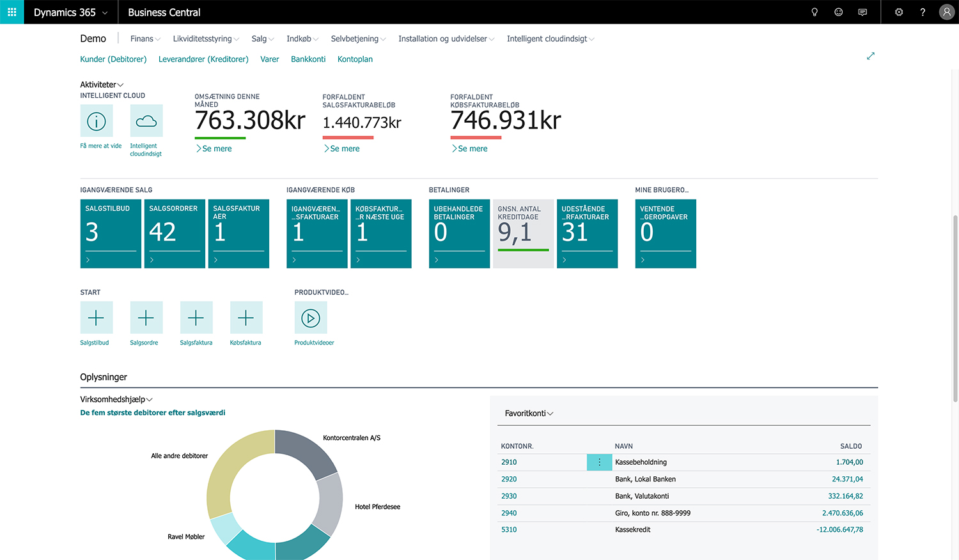Image resolution: width=959 pixels, height=560 pixels.
Task: Click the three-dot menu on Kassebeholdning row
Action: pos(600,462)
